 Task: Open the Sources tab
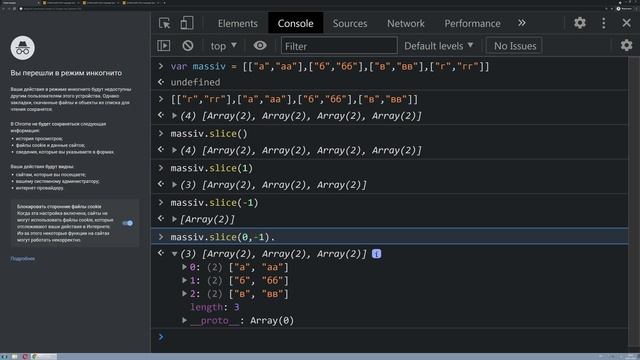click(350, 23)
